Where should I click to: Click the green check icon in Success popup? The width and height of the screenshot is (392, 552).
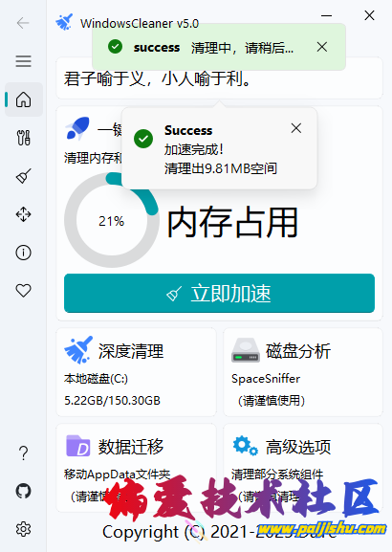(x=143, y=139)
